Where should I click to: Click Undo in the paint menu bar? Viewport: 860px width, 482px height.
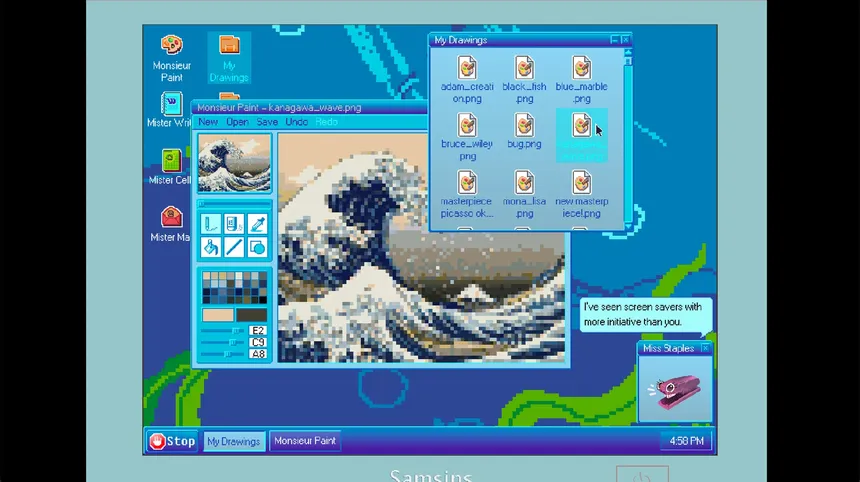coord(297,122)
